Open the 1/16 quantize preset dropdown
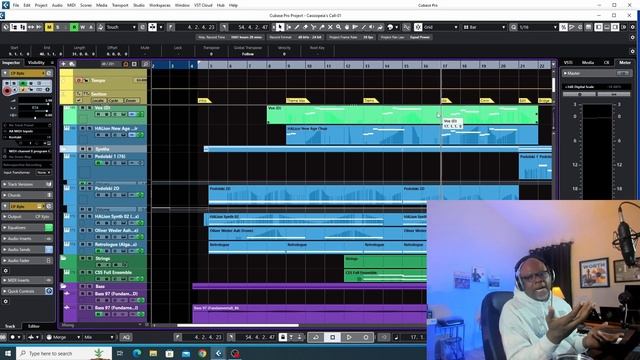 538,27
